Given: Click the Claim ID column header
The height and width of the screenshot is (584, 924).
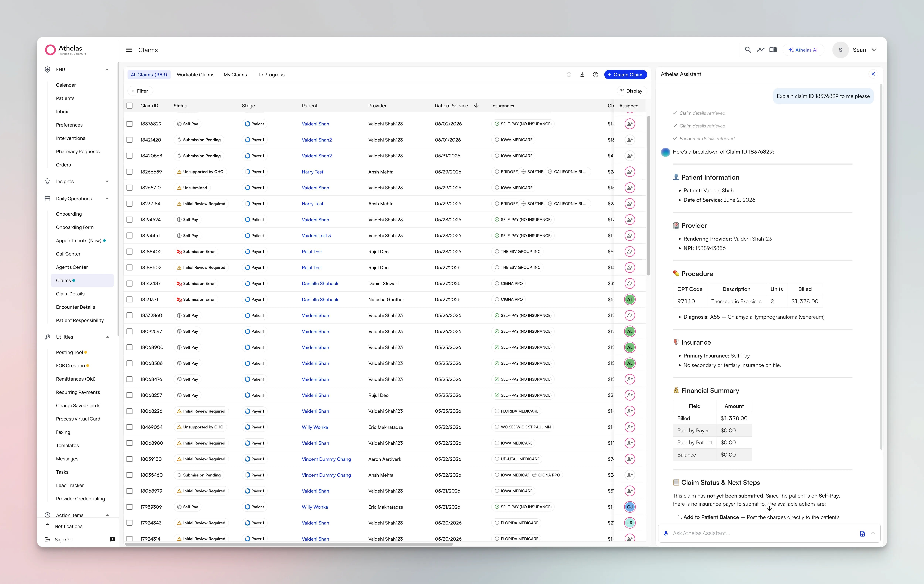Looking at the screenshot, I should pos(149,105).
